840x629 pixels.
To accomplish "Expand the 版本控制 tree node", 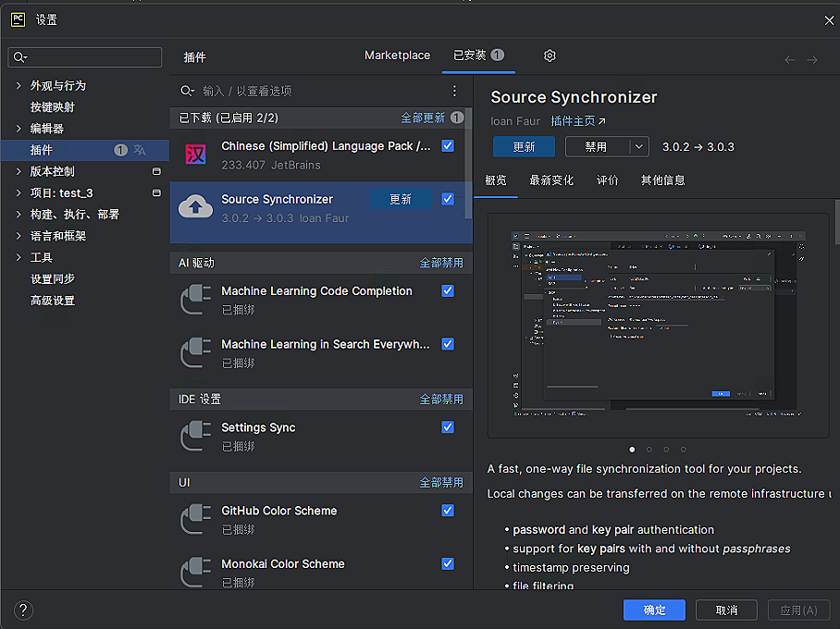I will click(19, 171).
